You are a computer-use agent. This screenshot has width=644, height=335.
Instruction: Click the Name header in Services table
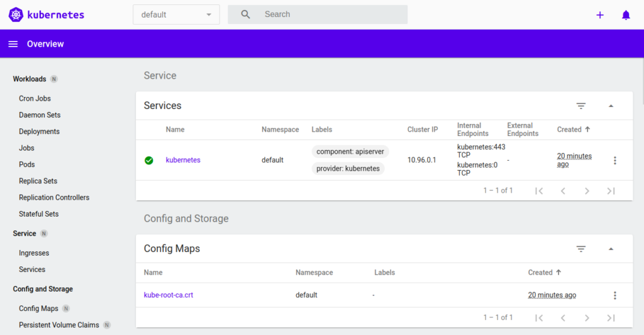click(x=175, y=130)
